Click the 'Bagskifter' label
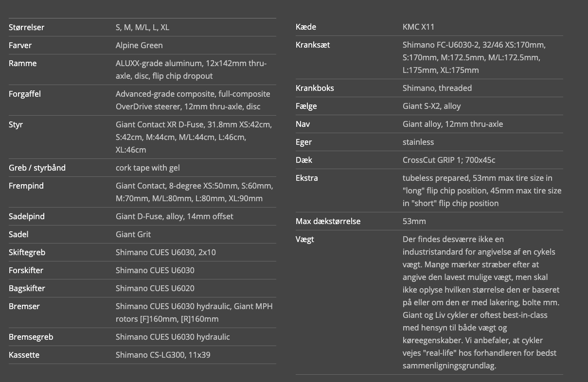The height and width of the screenshot is (382, 588). click(x=27, y=288)
